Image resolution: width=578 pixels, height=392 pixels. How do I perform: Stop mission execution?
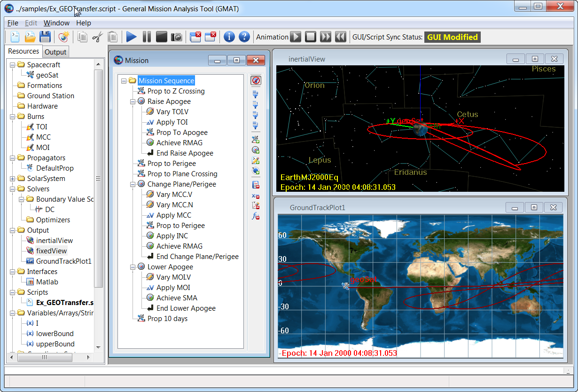161,37
